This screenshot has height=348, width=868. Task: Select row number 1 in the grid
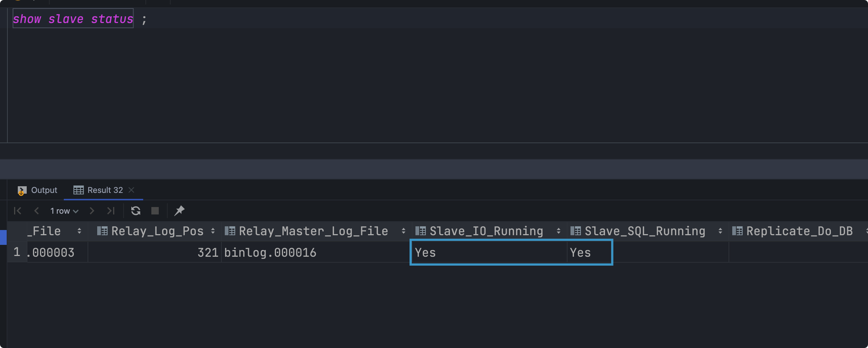click(17, 252)
